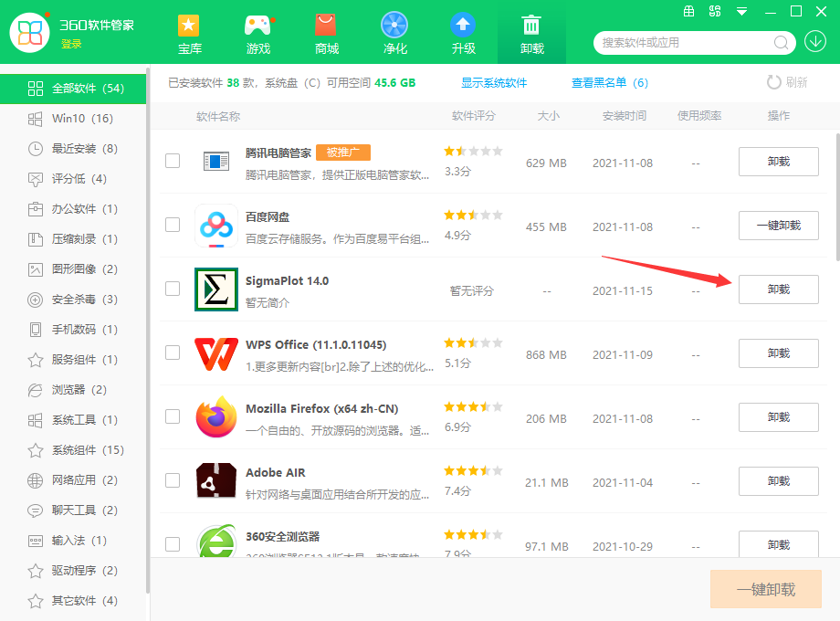Uninstall 腾讯电脑管家 with 卸载 button

point(779,162)
